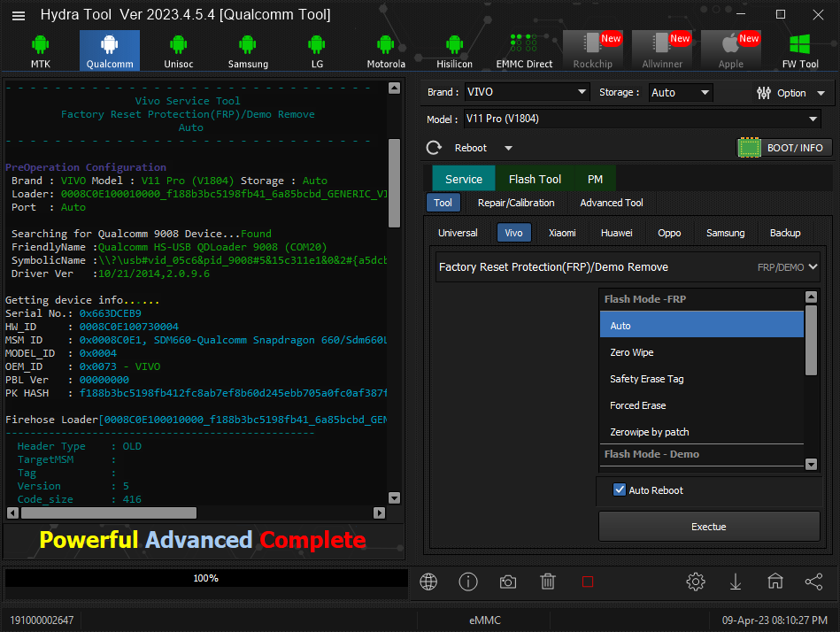
Task: Select the Huawei brand tab
Action: pos(616,233)
